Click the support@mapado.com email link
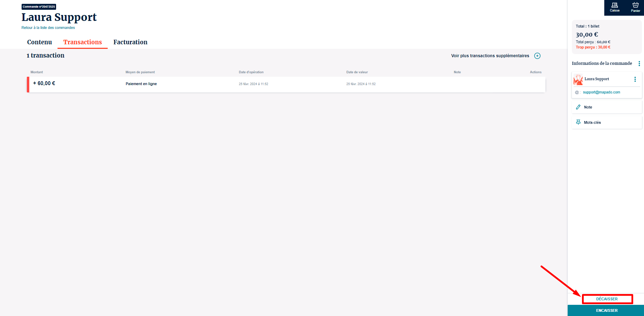Viewport: 644px width, 316px height. pos(601,92)
